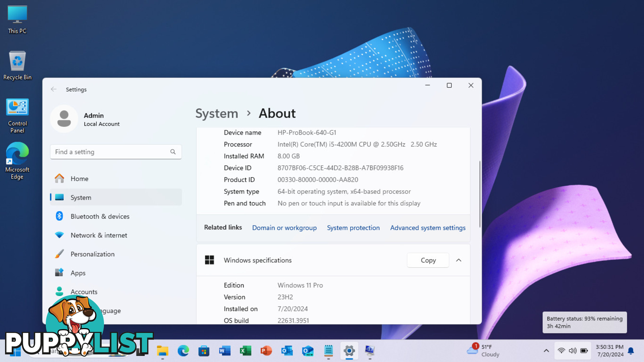Click System in the breadcrumb

[217, 114]
